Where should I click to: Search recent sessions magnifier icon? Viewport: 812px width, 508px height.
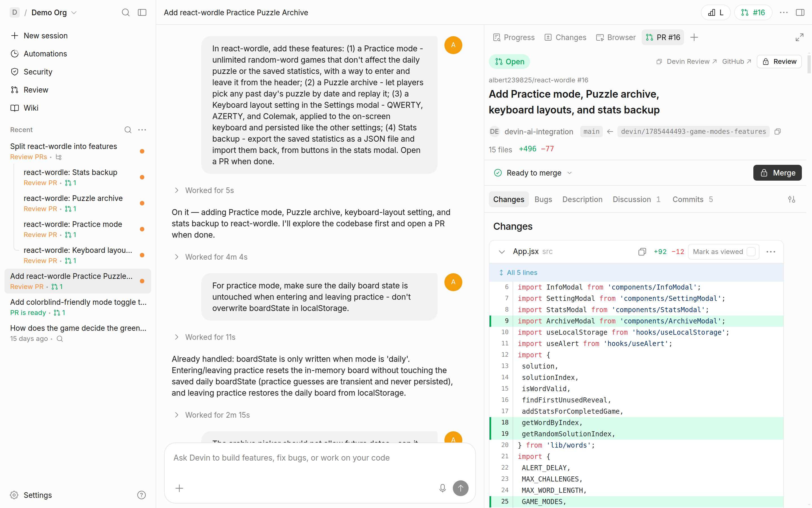128,130
